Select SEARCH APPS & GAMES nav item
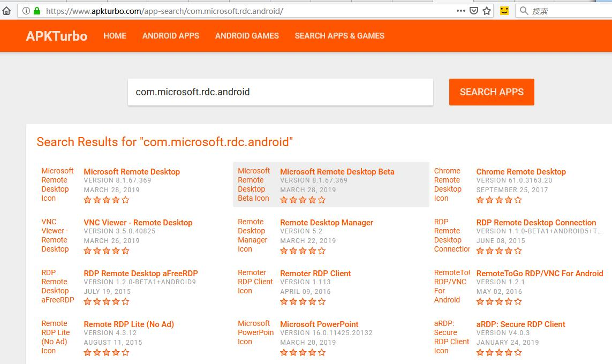This screenshot has height=364, width=612. (339, 36)
